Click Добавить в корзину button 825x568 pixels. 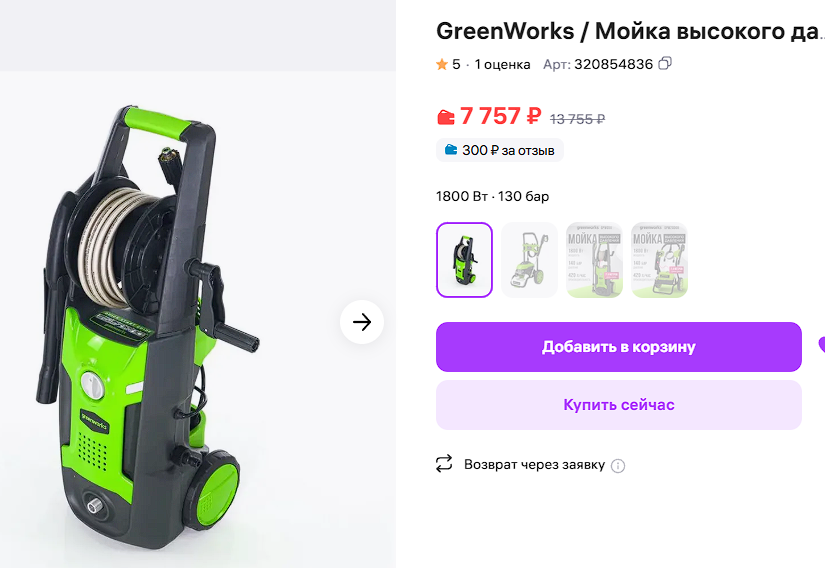point(619,347)
